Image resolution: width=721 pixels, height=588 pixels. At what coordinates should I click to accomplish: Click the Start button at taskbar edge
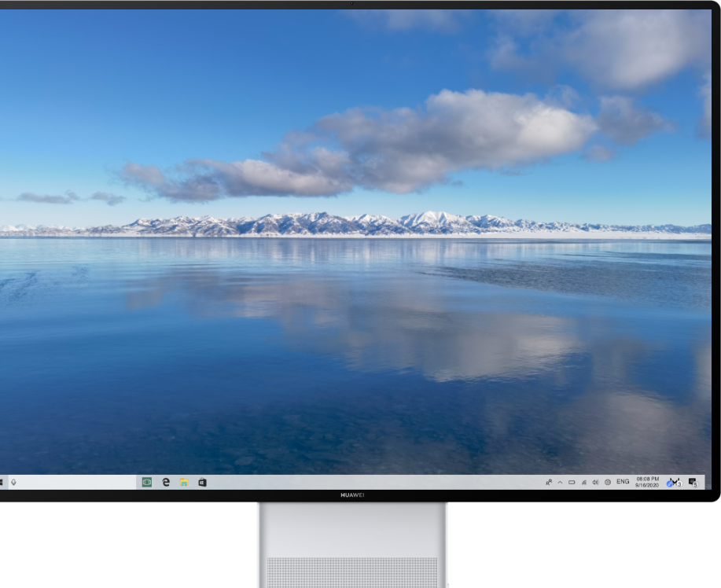tap(2, 482)
